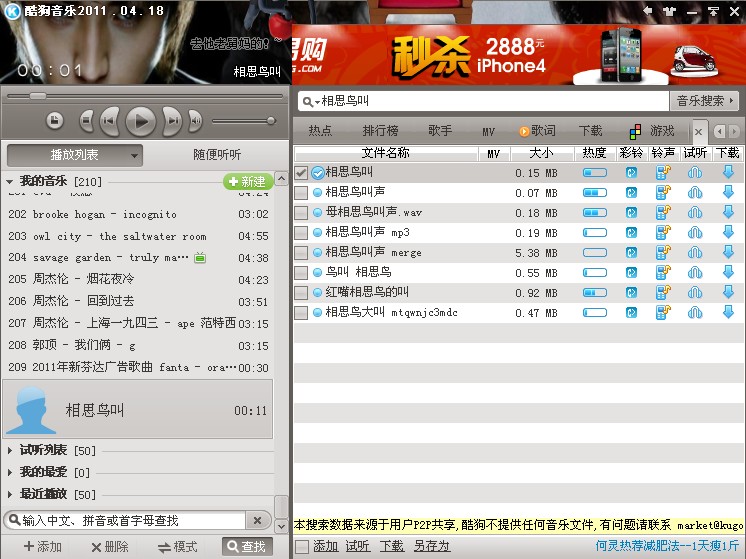Image resolution: width=746 pixels, height=559 pixels.
Task: Click the MV icon beside savage garden track
Action: 200,258
